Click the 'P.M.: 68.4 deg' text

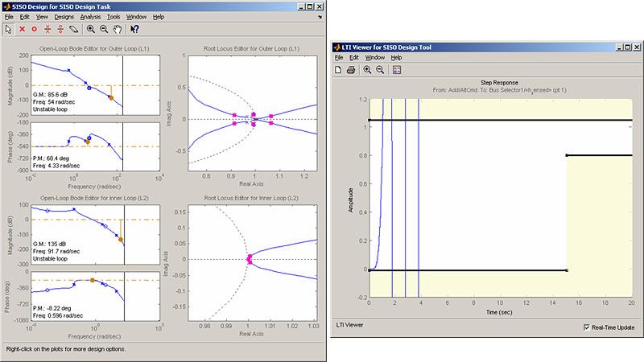click(x=51, y=158)
